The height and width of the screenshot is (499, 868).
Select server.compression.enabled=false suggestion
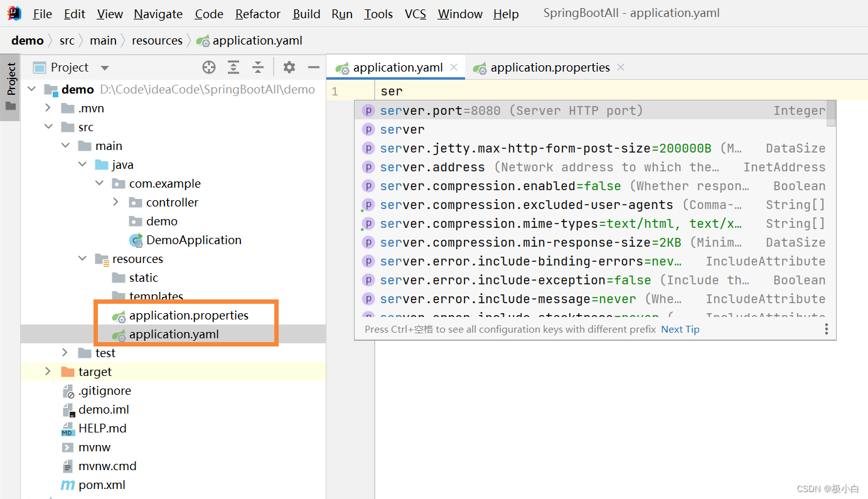point(591,186)
